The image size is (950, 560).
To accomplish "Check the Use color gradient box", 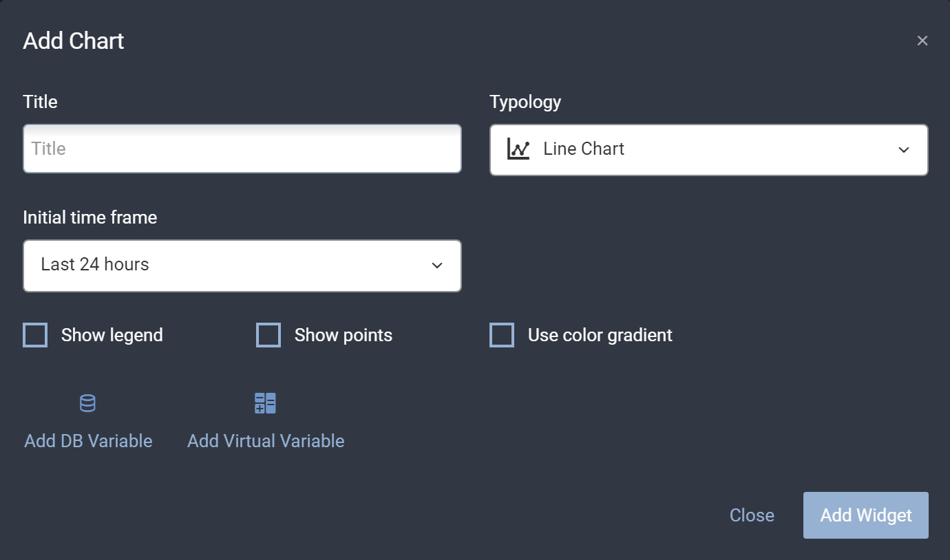I will 502,335.
